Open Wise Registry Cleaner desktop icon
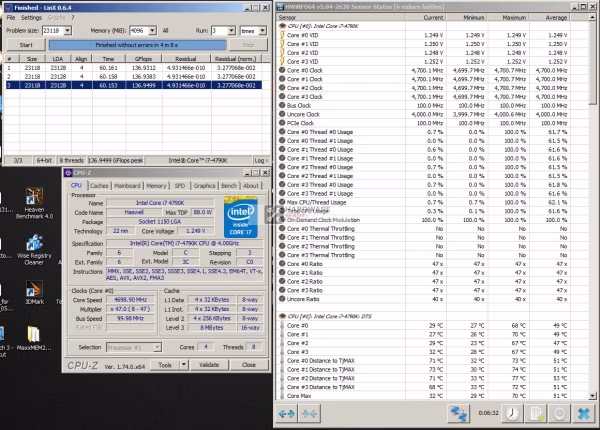 34,250
